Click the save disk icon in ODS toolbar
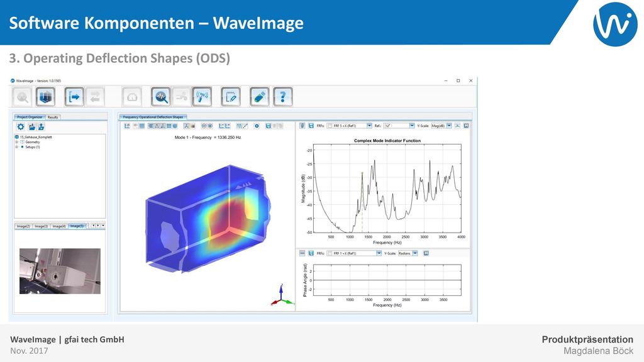The width and height of the screenshot is (644, 362). [x=268, y=126]
